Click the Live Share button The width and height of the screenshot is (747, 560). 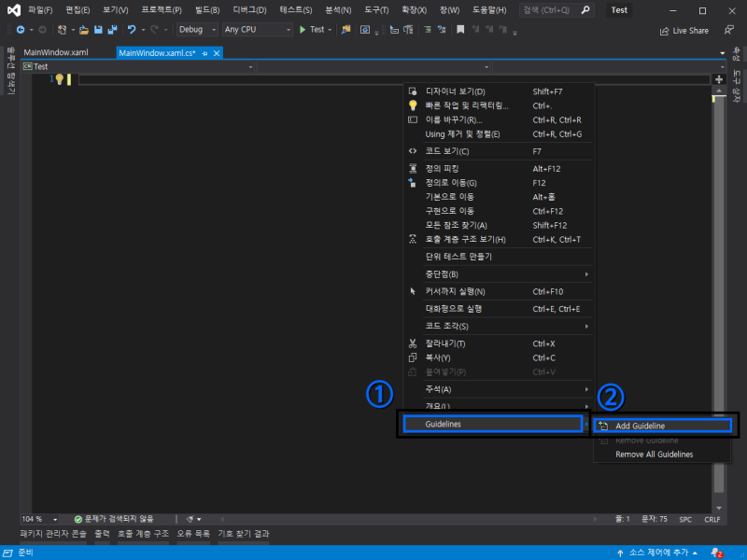(684, 31)
